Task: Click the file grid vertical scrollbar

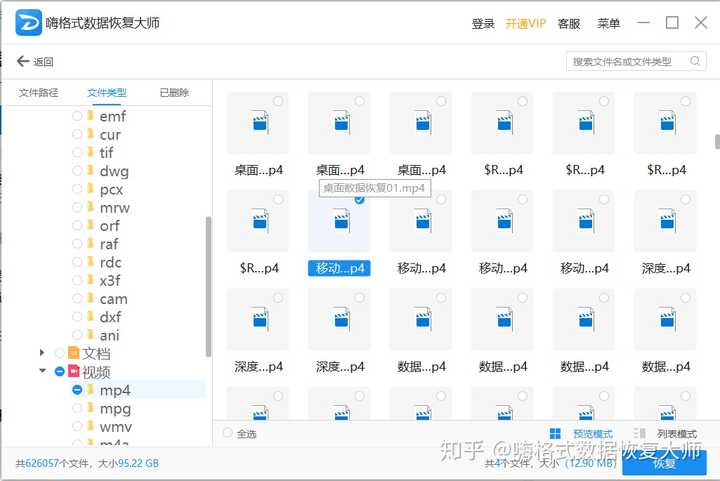Action: pos(717,142)
